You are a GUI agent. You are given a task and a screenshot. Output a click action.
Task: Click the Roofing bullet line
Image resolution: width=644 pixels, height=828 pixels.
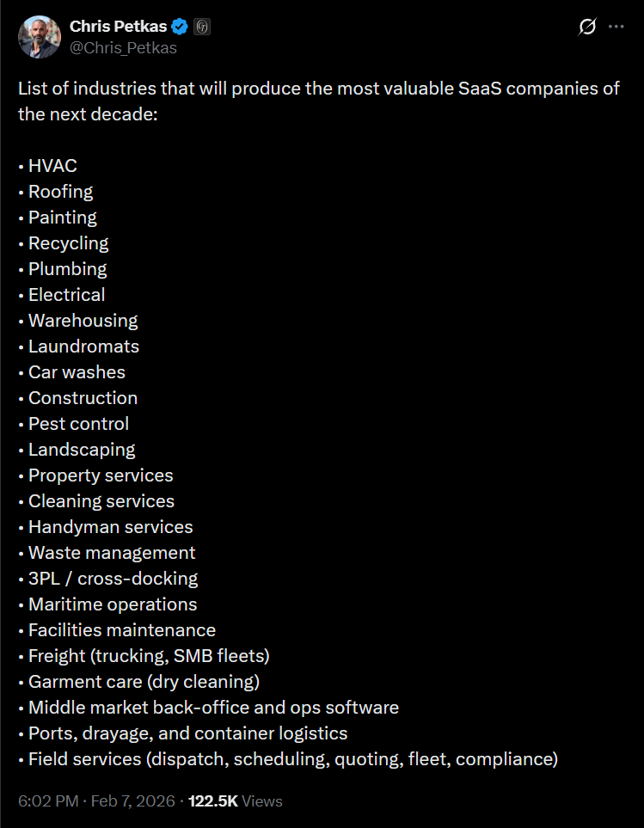pos(60,191)
